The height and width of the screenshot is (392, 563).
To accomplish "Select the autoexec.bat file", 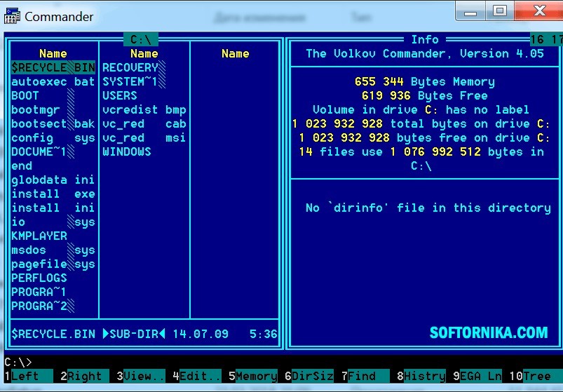I will [x=53, y=82].
